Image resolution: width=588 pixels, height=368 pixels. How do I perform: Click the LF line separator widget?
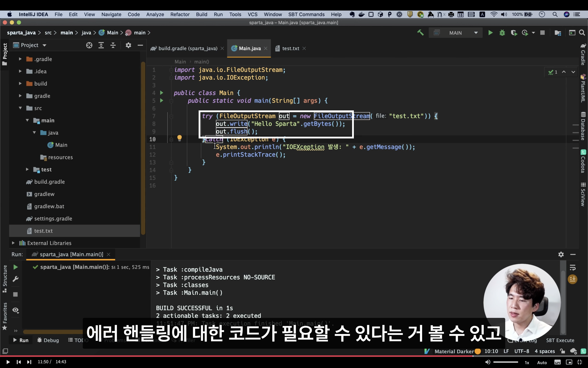(x=506, y=351)
